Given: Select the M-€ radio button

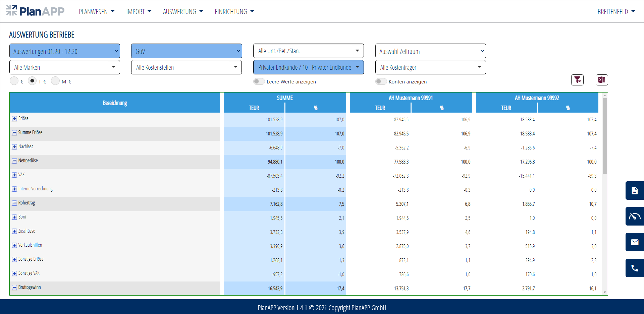Looking at the screenshot, I should 55,81.
